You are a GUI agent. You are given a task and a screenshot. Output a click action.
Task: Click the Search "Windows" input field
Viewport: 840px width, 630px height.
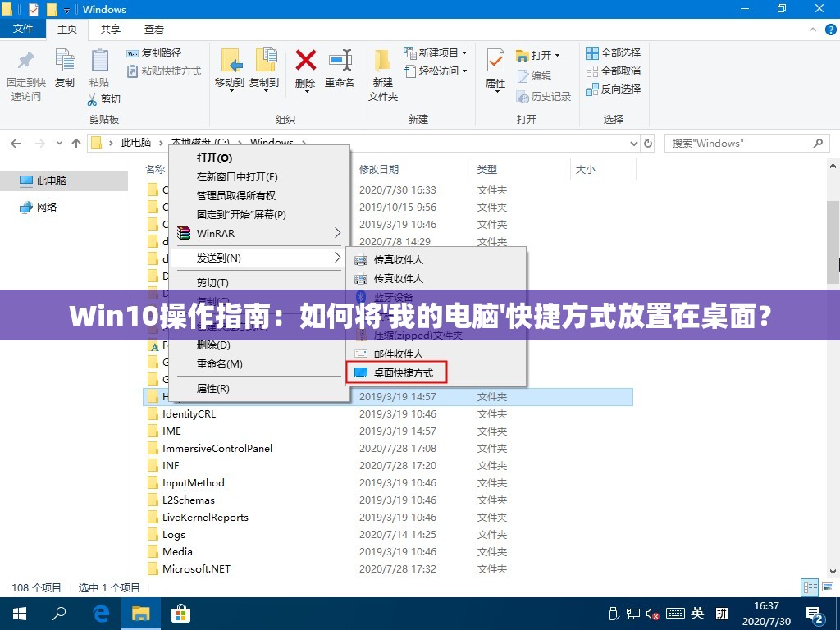(x=747, y=143)
